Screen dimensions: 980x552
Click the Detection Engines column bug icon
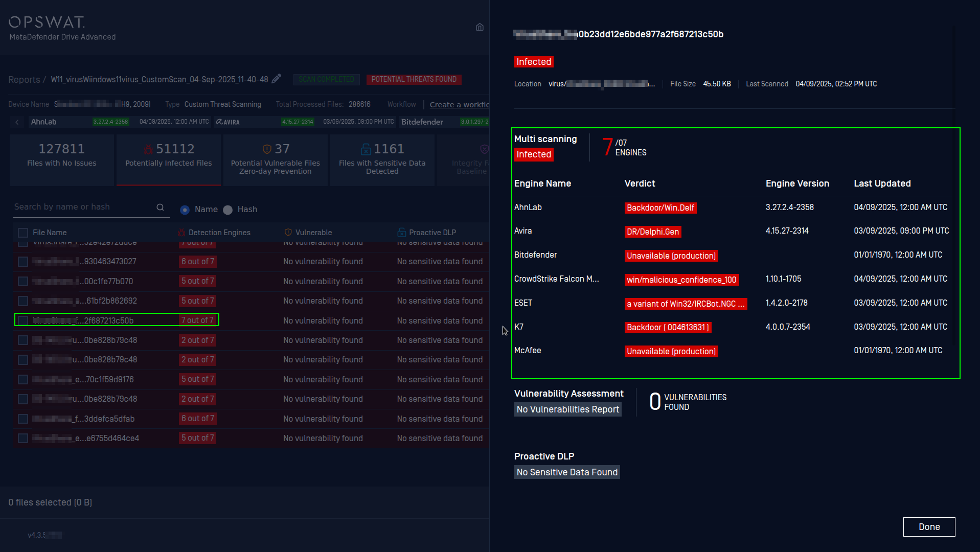tap(181, 233)
